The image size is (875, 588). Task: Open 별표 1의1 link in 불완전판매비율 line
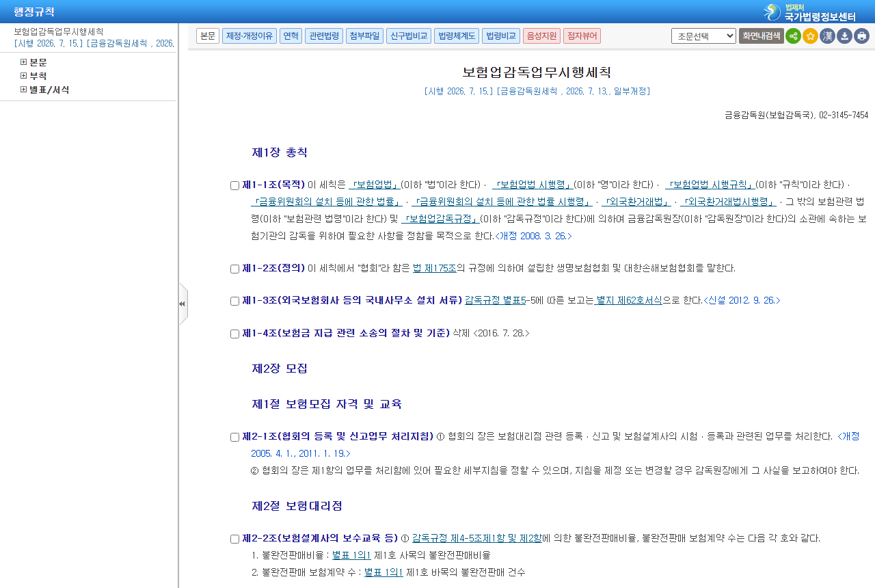point(351,555)
